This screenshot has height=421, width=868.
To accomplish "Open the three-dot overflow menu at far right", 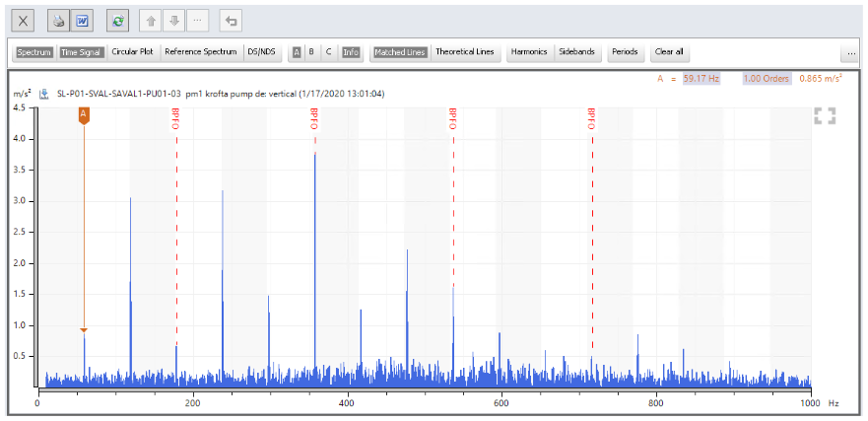I will click(x=848, y=52).
